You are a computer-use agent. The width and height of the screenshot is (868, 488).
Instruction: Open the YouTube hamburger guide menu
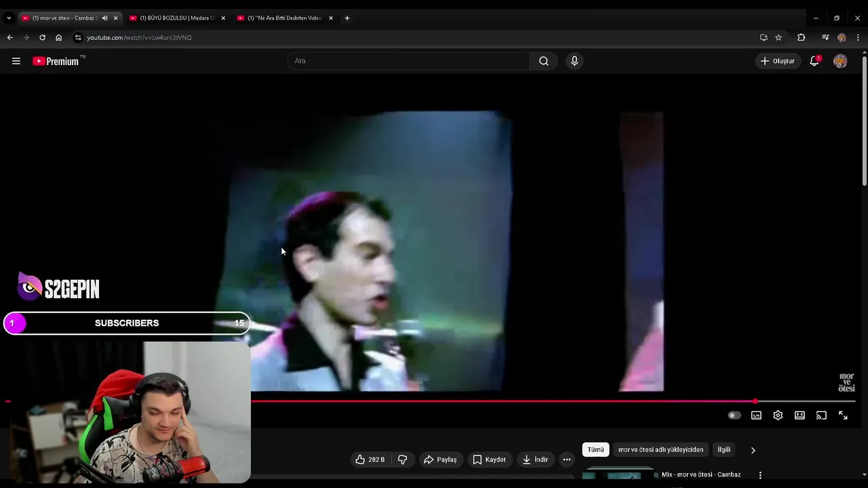[x=16, y=61]
